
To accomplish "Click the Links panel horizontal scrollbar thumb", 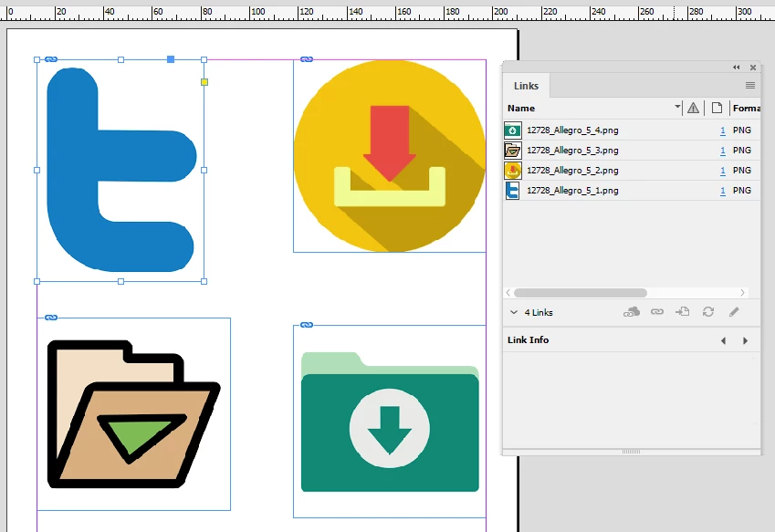I will click(581, 293).
